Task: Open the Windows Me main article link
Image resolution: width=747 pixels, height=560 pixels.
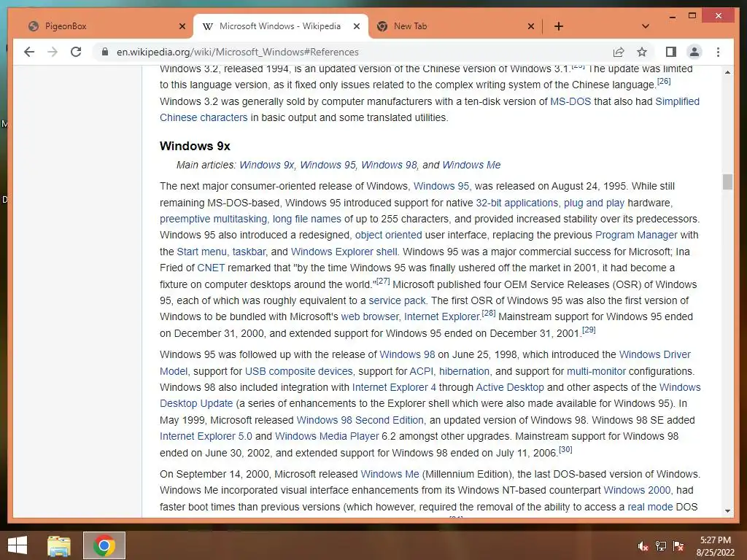Action: pos(471,165)
